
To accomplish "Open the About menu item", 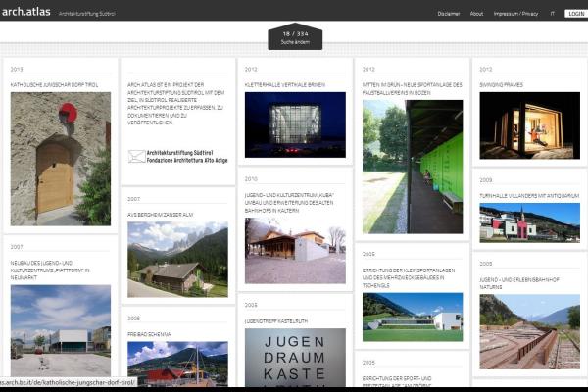I will [x=476, y=14].
